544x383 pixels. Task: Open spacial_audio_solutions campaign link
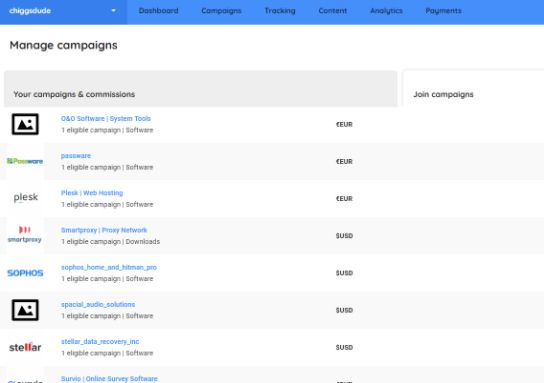(x=98, y=304)
